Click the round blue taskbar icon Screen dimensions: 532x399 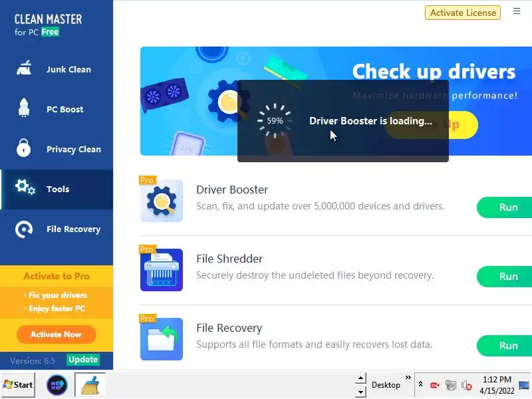(x=57, y=385)
